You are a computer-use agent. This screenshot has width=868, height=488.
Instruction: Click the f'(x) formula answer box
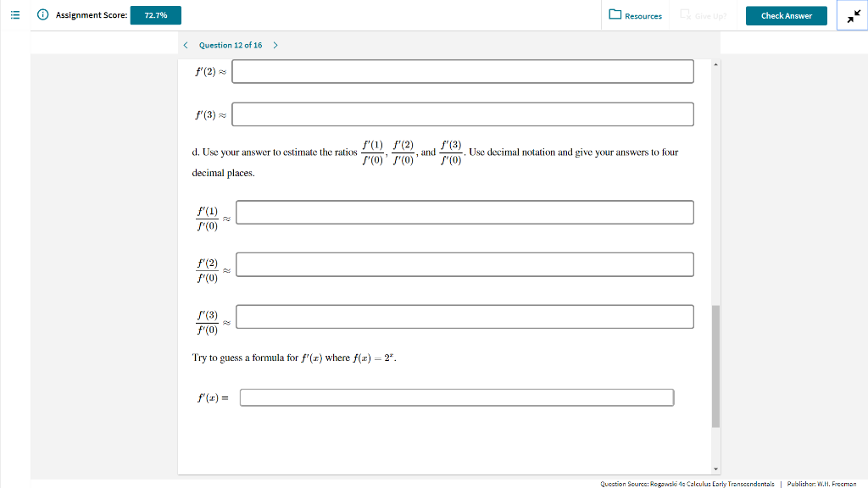coord(457,396)
